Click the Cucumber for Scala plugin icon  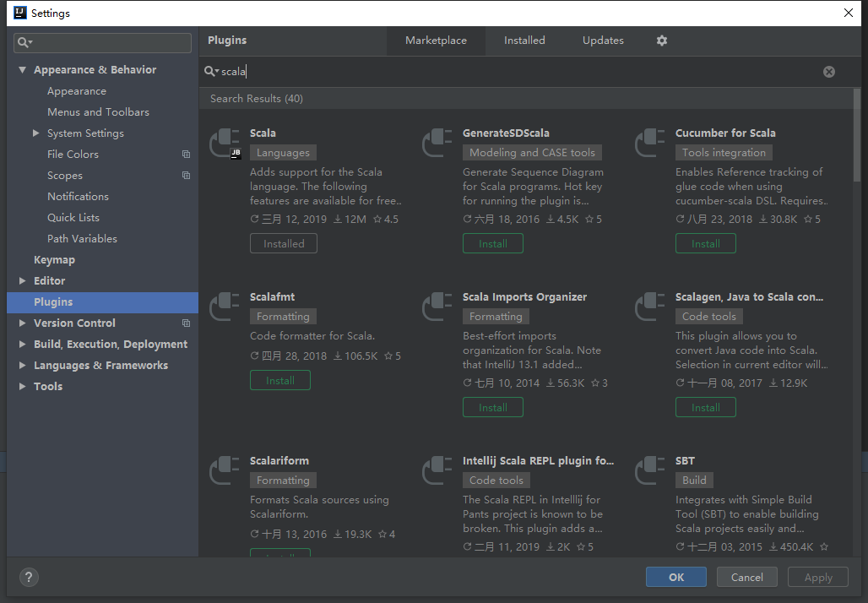(x=650, y=143)
